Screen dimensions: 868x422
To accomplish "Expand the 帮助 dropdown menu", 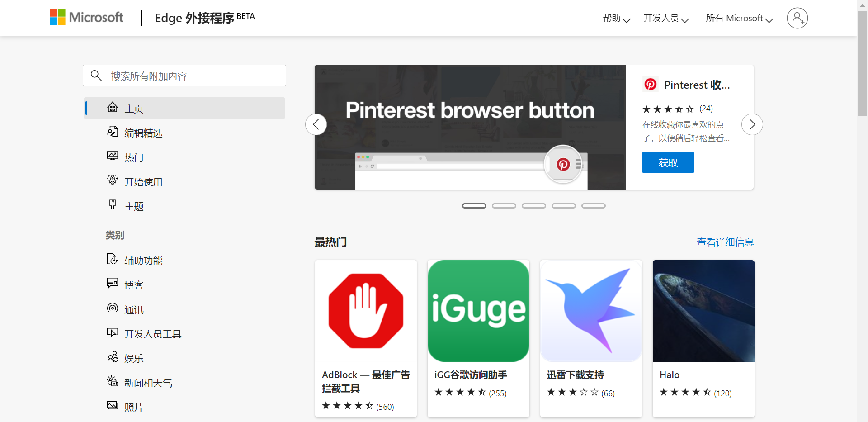I will coord(617,19).
